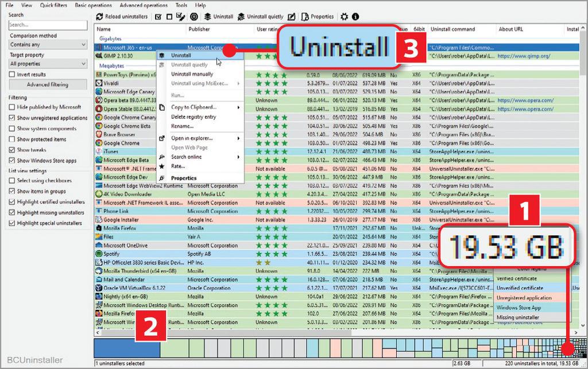The height and width of the screenshot is (369, 588).
Task: Open the https://www.gimp.org/ link
Action: [524, 56]
